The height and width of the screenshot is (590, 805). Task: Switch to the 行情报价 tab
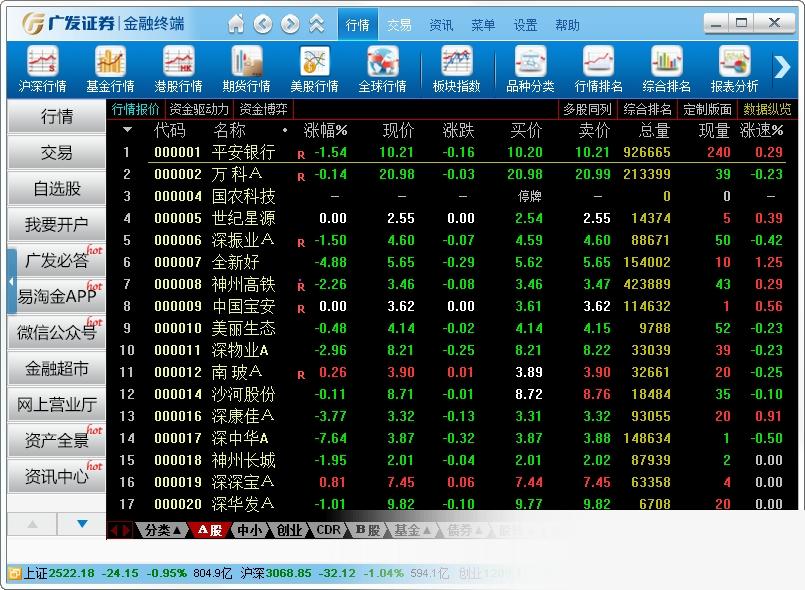click(136, 109)
